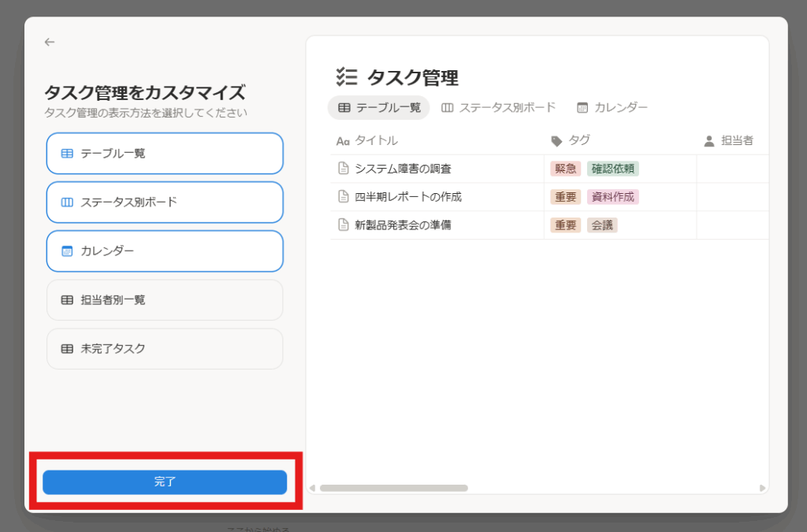Click the back arrow icon
The height and width of the screenshot is (532, 807).
[50, 42]
